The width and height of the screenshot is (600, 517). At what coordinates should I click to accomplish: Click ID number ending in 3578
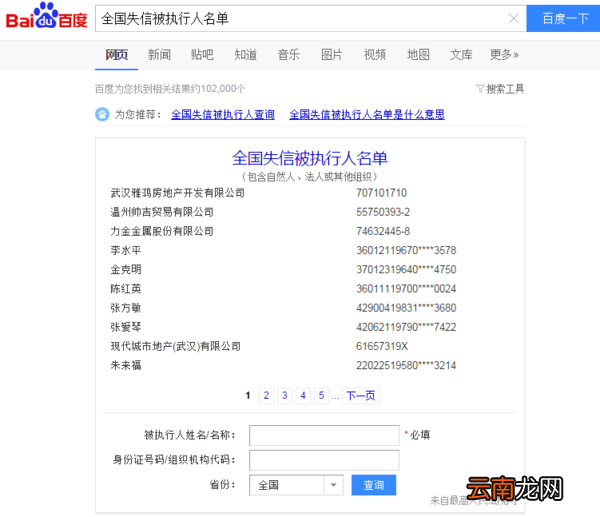[406, 250]
